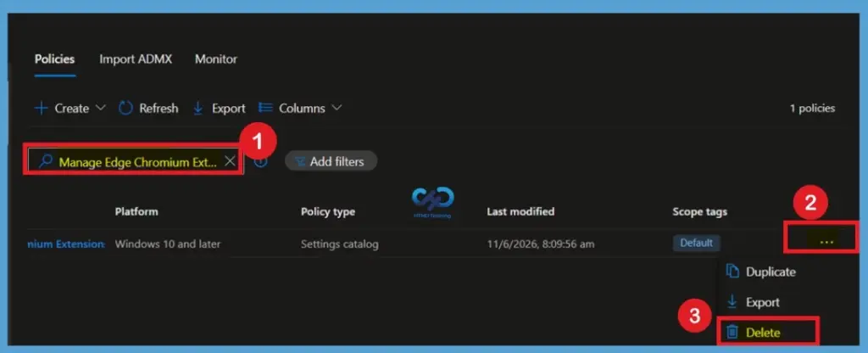Click the toolbar Export download arrow icon
868x353 pixels.
click(198, 108)
